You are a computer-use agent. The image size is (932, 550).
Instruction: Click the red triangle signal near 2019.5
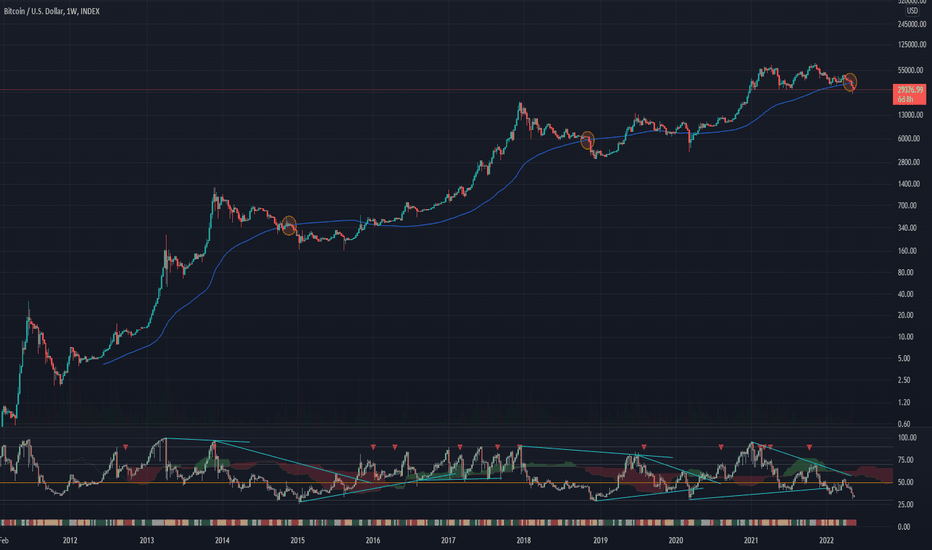(x=644, y=447)
